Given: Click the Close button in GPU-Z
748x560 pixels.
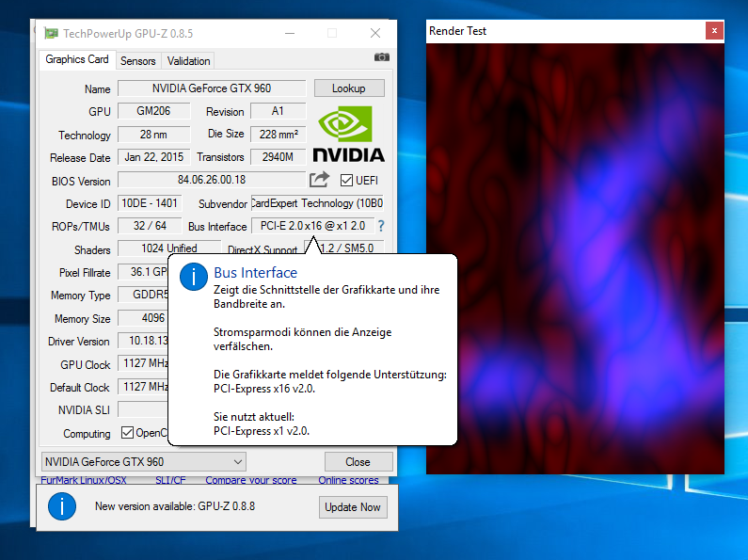Looking at the screenshot, I should pos(358,462).
